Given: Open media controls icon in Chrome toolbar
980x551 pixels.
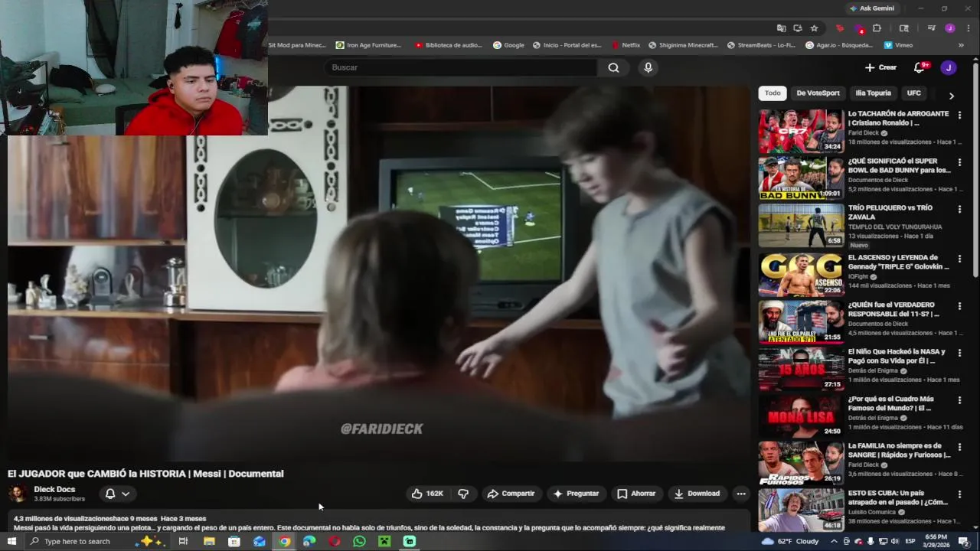Looking at the screenshot, I should pyautogui.click(x=931, y=28).
